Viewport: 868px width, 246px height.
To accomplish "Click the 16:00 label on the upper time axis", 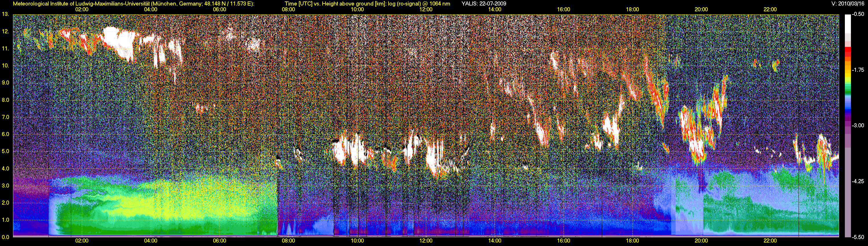I will coord(564,10).
